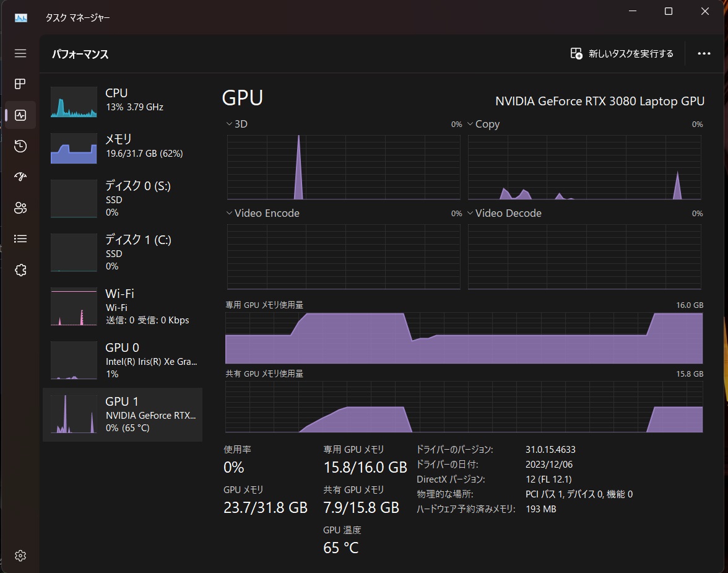Image resolution: width=728 pixels, height=573 pixels.
Task: Click the 新しいタスクを実行する button
Action: pyautogui.click(x=622, y=53)
